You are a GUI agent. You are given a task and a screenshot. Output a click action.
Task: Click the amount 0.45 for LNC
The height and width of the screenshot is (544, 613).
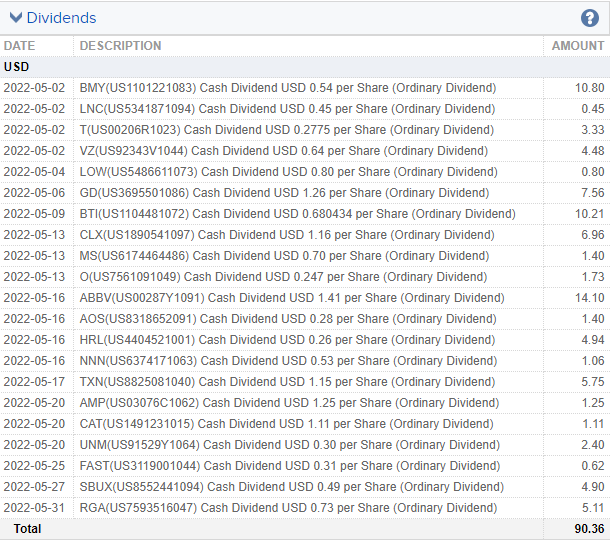(593, 109)
